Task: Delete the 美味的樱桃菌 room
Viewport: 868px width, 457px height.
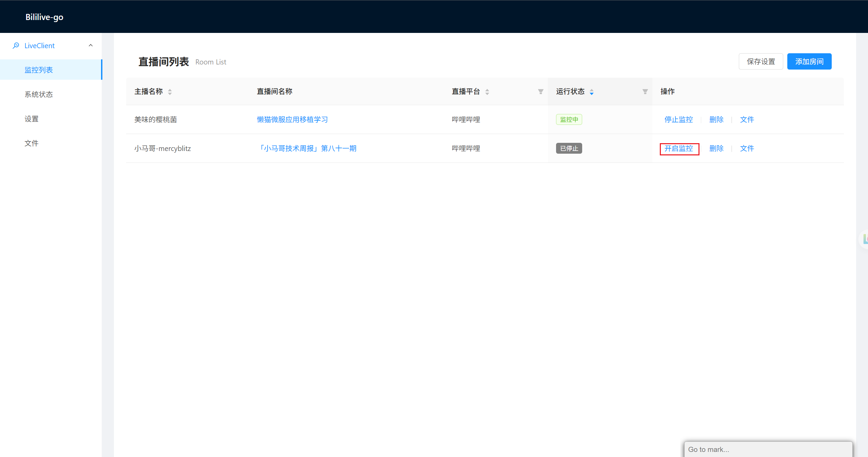Action: (716, 119)
